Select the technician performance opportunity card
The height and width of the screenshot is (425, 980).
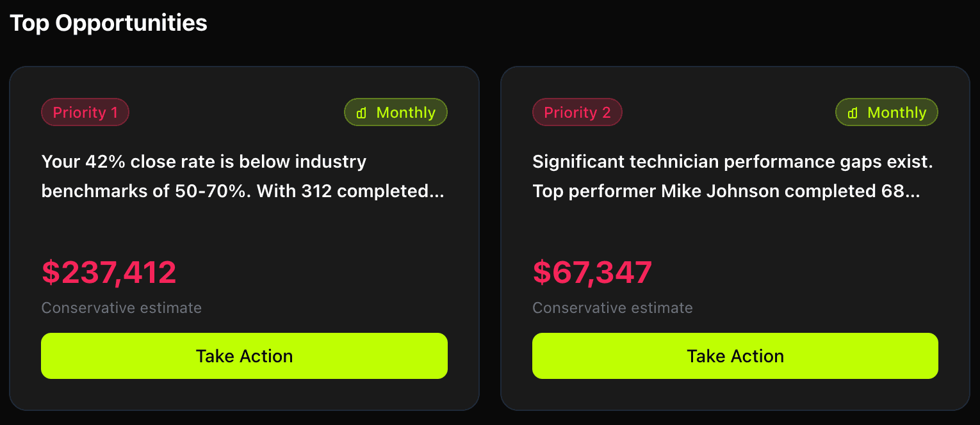pyautogui.click(x=735, y=237)
